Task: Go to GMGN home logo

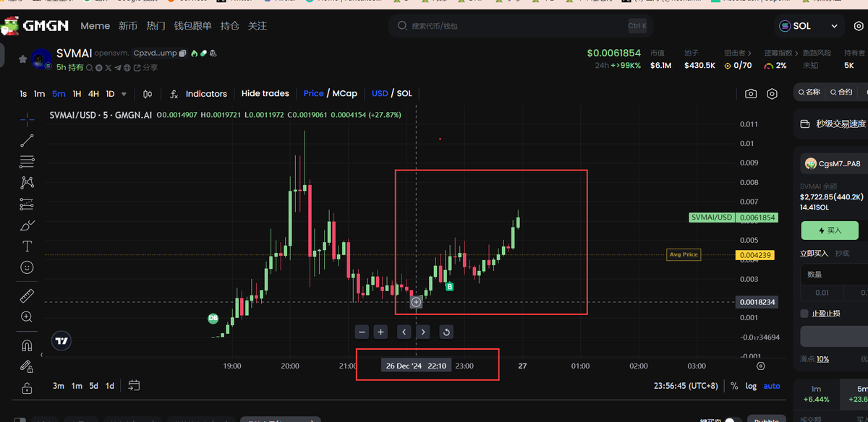Action: [35, 26]
